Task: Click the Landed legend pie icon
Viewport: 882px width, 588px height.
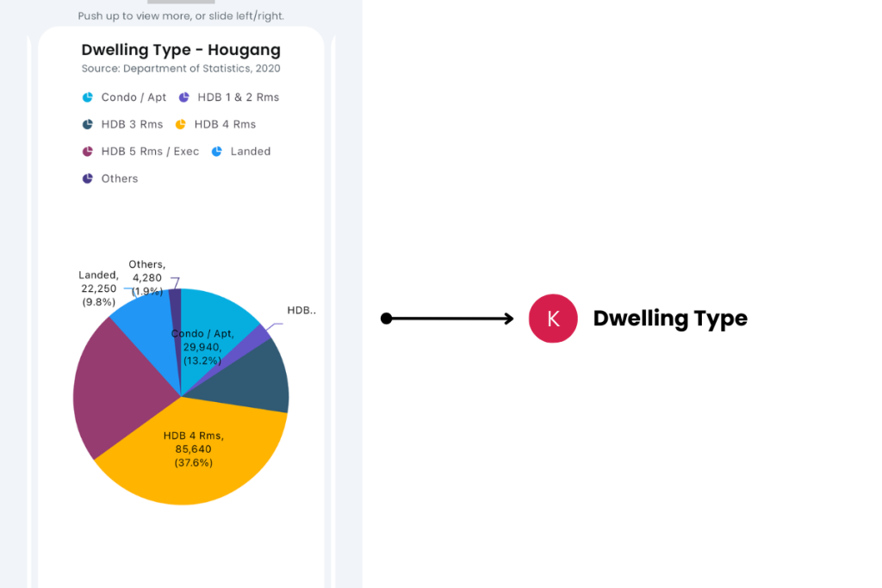Action: (x=216, y=152)
